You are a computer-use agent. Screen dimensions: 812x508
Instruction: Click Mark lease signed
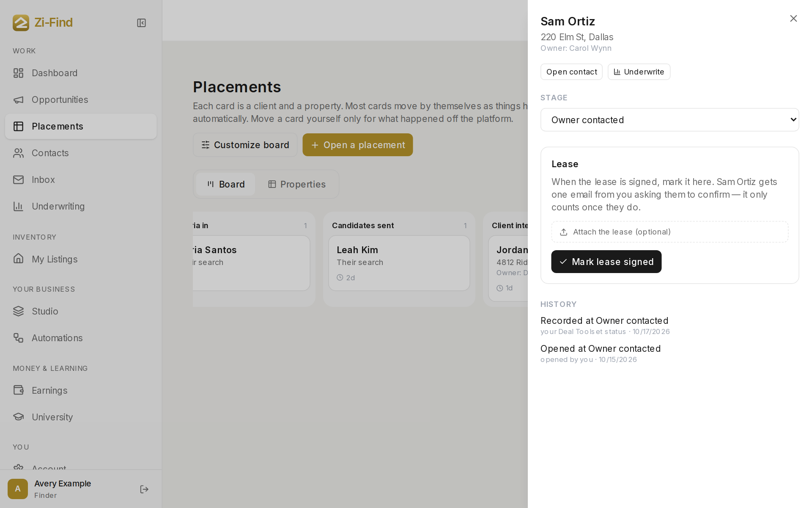click(x=606, y=262)
